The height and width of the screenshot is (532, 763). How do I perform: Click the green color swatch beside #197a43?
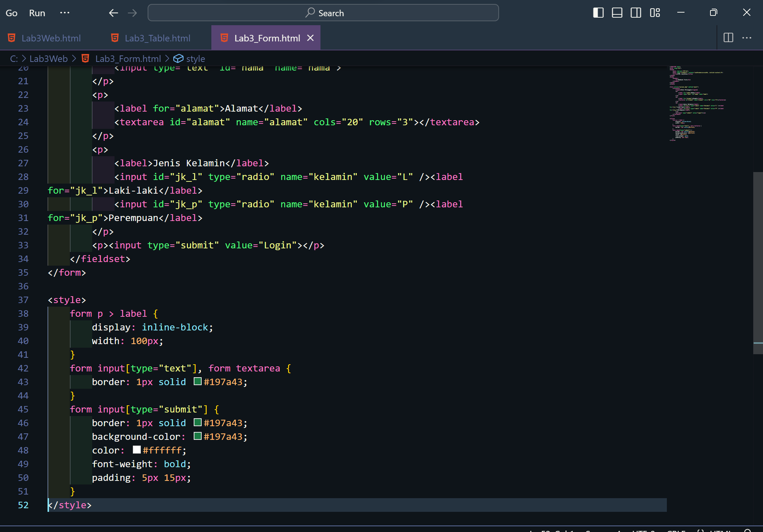click(197, 382)
